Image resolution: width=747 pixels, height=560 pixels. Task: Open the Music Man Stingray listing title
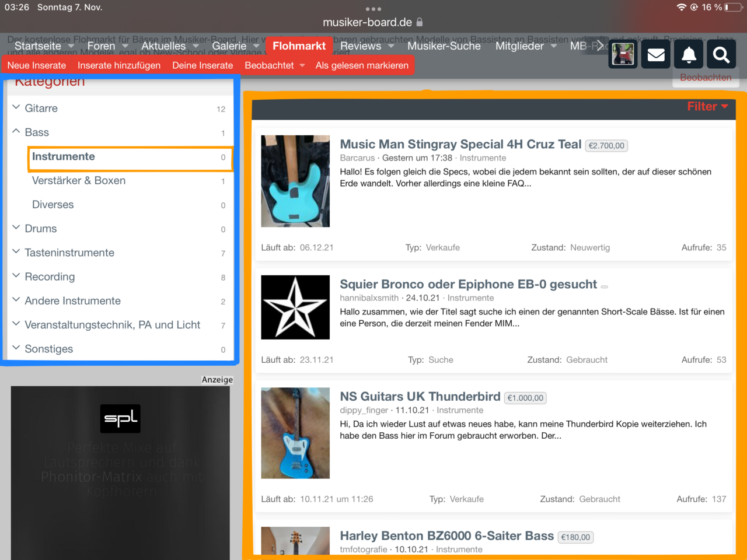(460, 144)
